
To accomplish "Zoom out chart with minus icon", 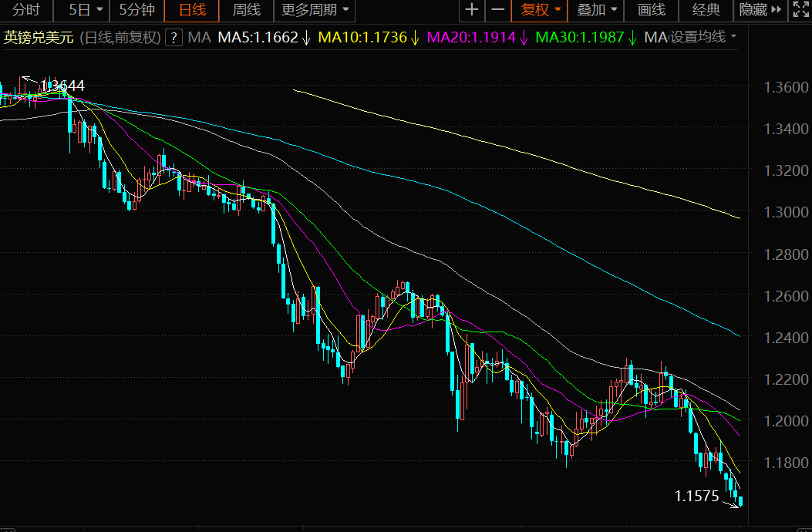I will point(497,10).
